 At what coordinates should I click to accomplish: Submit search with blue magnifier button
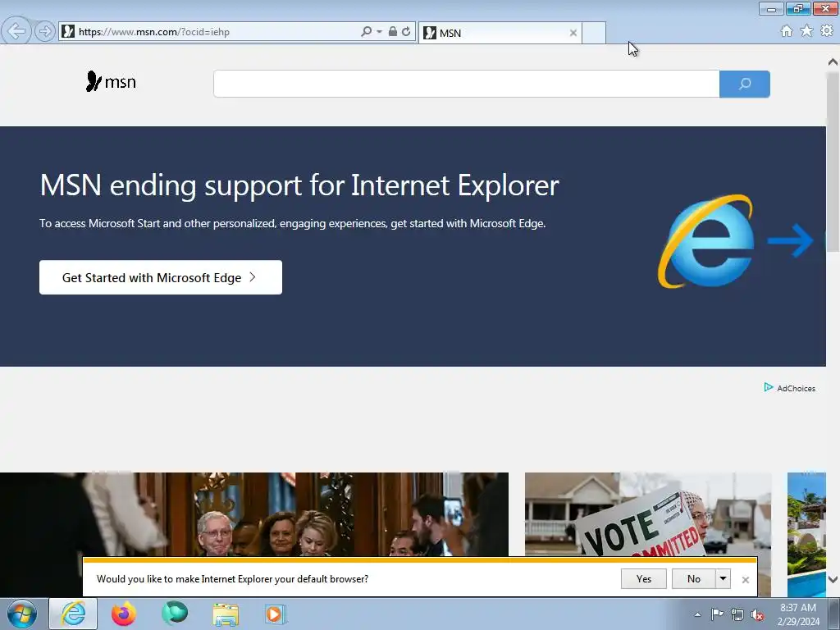tap(745, 84)
